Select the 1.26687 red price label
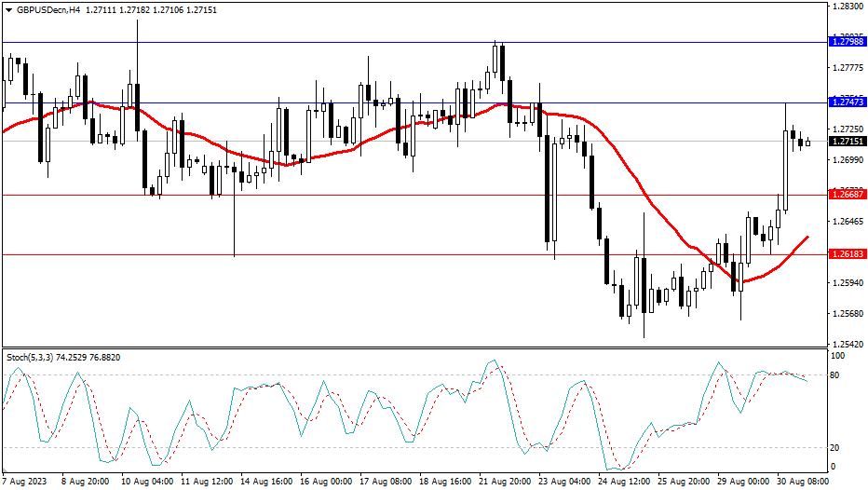 tap(847, 195)
